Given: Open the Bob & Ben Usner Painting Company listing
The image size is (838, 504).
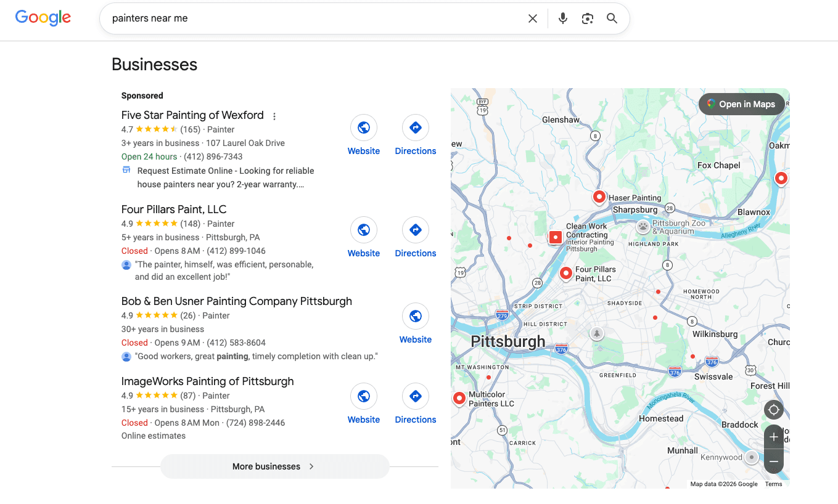Looking at the screenshot, I should tap(237, 301).
